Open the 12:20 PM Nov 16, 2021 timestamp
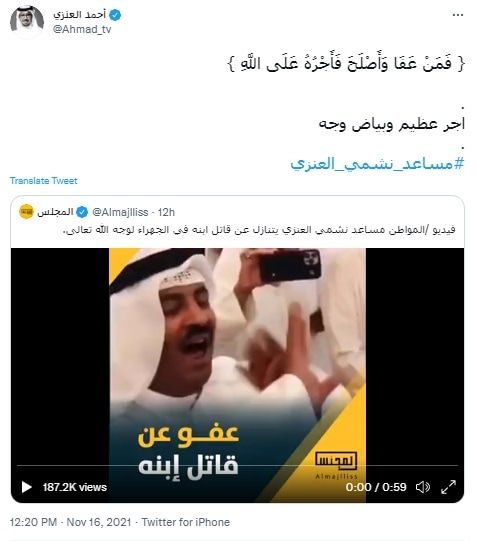The image size is (477, 541). (70, 522)
